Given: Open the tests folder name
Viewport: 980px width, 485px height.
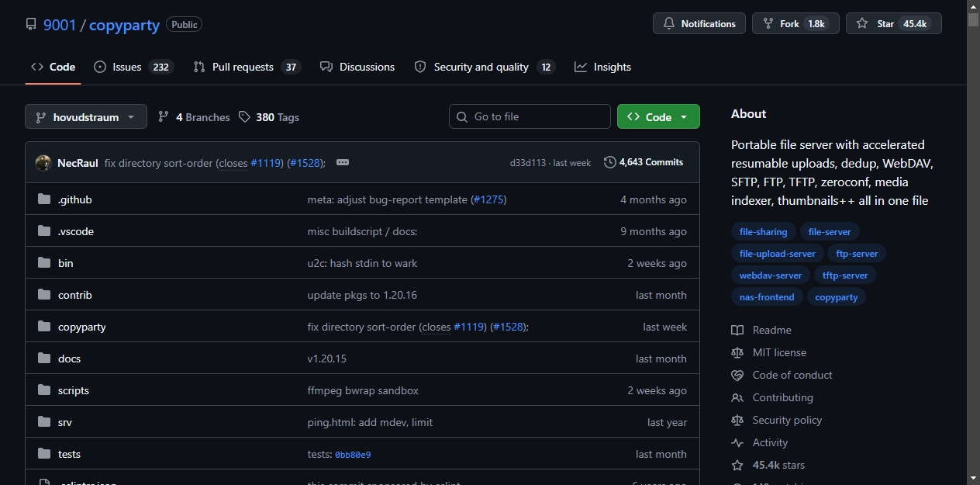Looking at the screenshot, I should (x=70, y=454).
